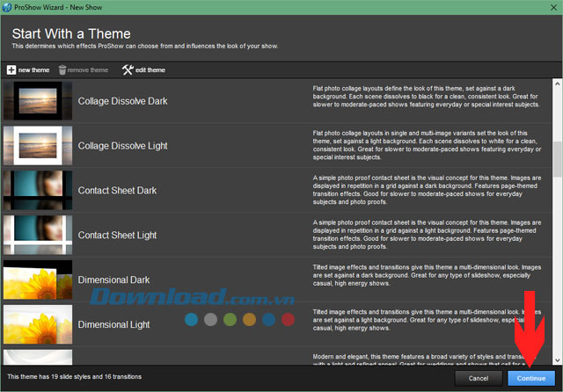Select the Collage Dissolve Dark thumbnail

38,101
